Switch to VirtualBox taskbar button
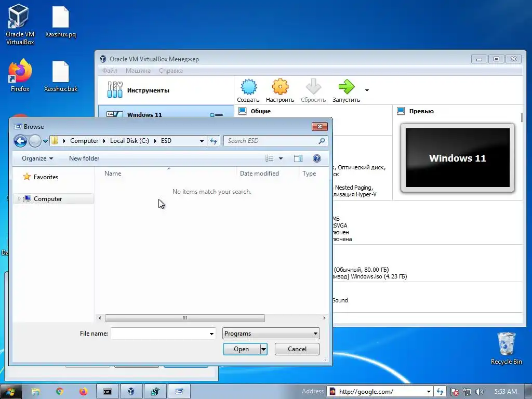Screen dimensions: 532x399 131,392
